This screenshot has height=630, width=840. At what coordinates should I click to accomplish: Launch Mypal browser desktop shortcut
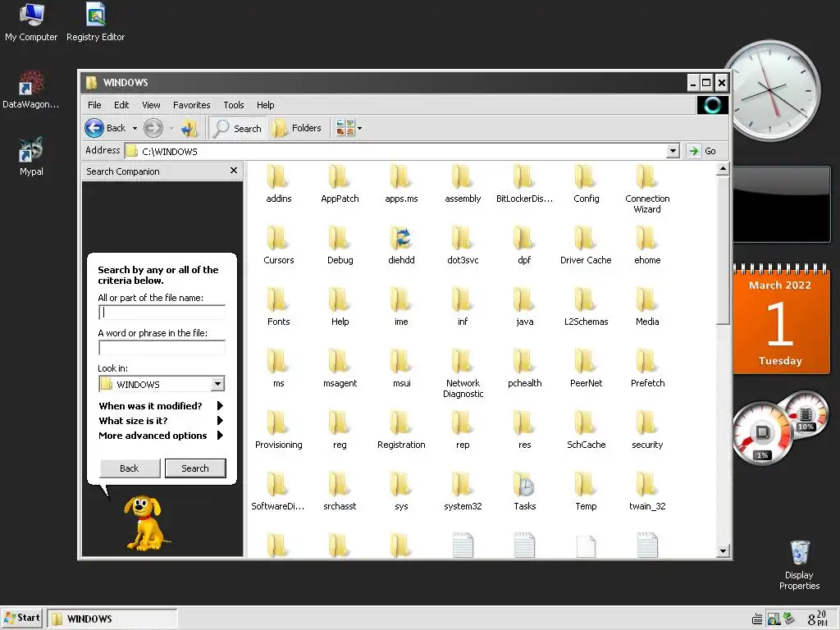(31, 157)
